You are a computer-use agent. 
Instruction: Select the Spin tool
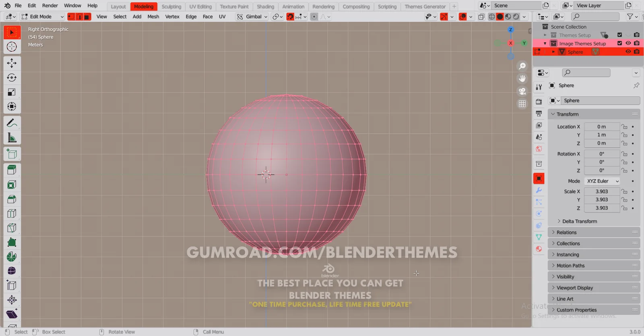[12, 257]
